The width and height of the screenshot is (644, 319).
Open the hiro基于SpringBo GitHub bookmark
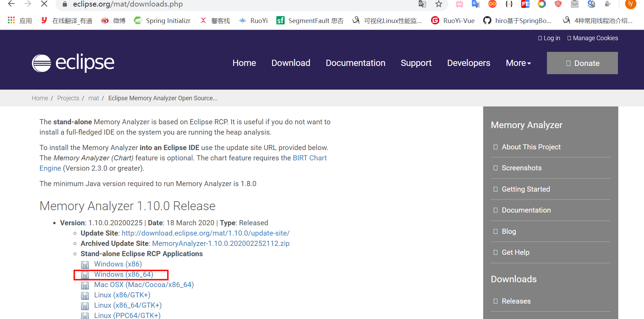point(517,21)
